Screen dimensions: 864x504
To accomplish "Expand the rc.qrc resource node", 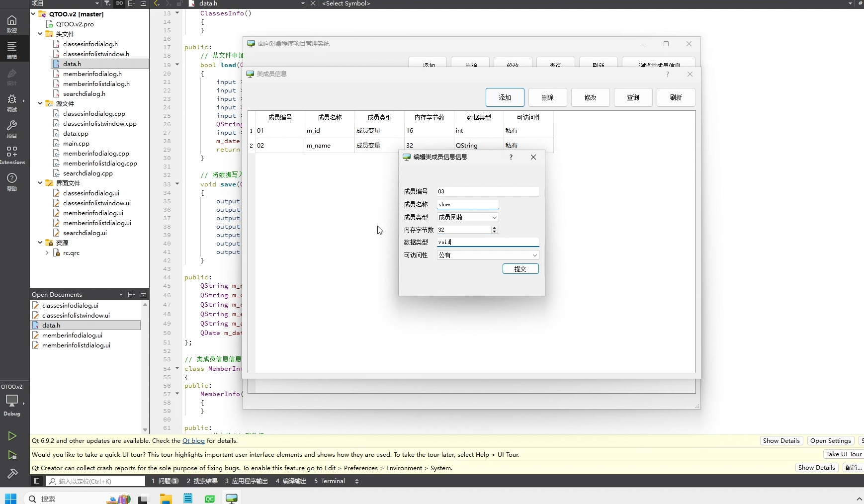I will pyautogui.click(x=47, y=252).
